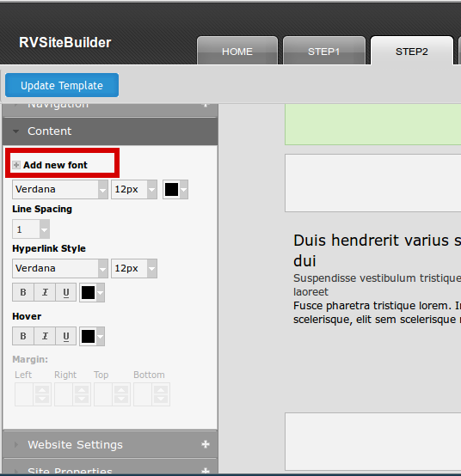Decrease the Right margin with down arrow
This screenshot has width=461, height=476.
82,399
